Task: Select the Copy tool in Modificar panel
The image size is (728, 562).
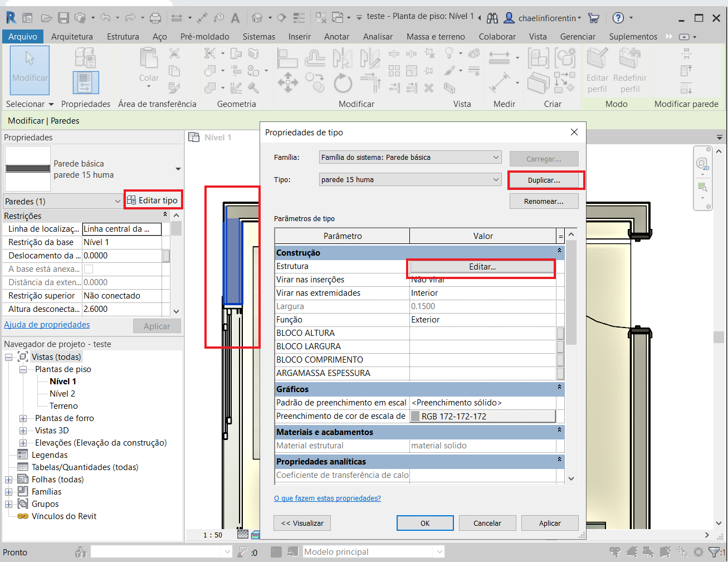Action: point(315,82)
